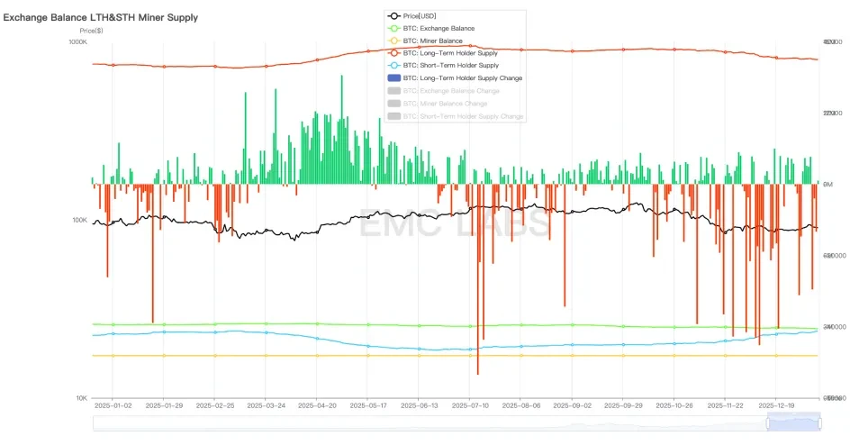
Task: Hide the BTC: Exchange Balance green legend marker
Action: click(393, 29)
